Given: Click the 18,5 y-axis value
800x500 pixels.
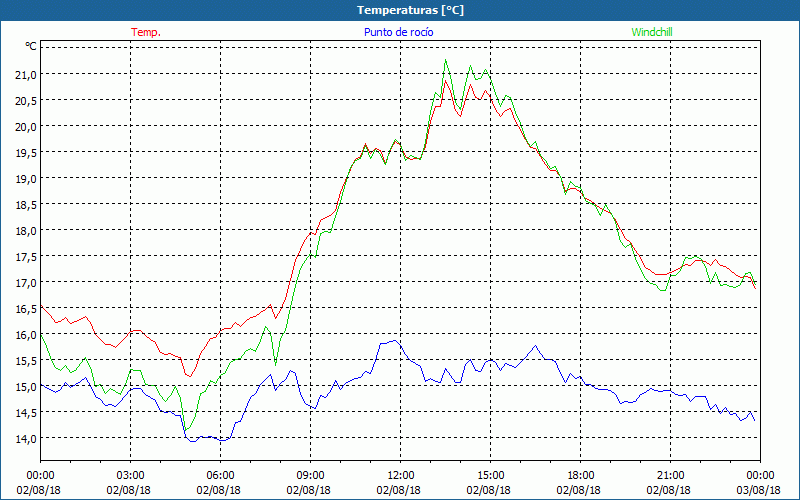Looking at the screenshot, I should pos(26,205).
